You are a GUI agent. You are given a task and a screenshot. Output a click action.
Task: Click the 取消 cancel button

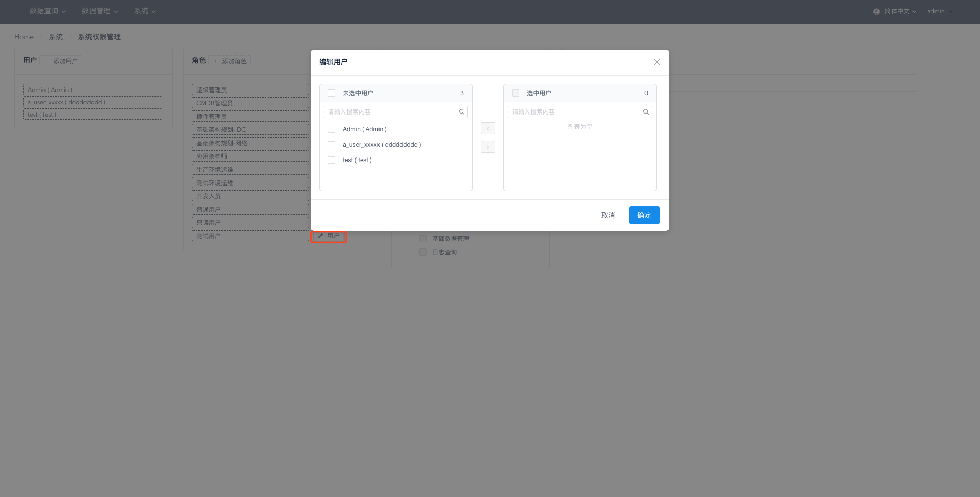[x=608, y=215]
